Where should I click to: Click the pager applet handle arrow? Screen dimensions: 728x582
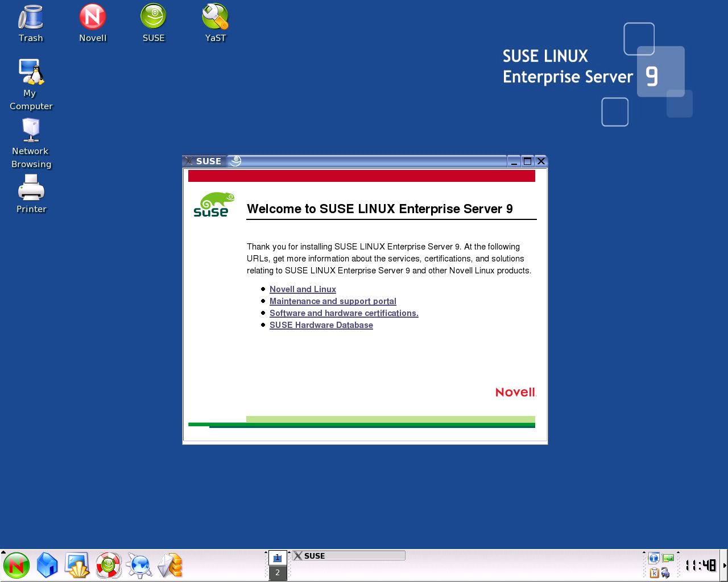pyautogui.click(x=266, y=553)
